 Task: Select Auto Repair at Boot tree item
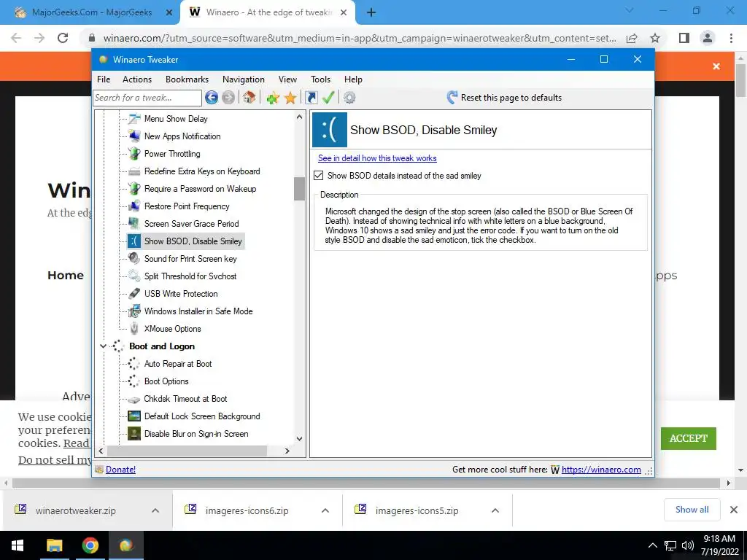[178, 364]
